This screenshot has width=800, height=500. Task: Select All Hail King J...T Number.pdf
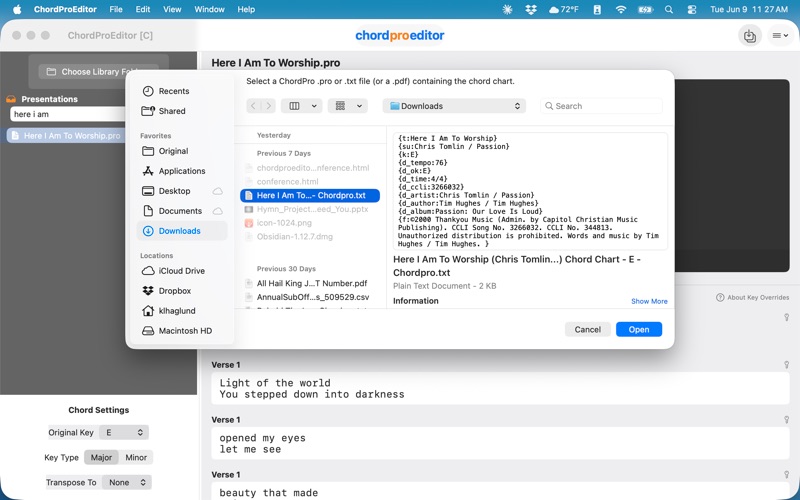coord(310,283)
